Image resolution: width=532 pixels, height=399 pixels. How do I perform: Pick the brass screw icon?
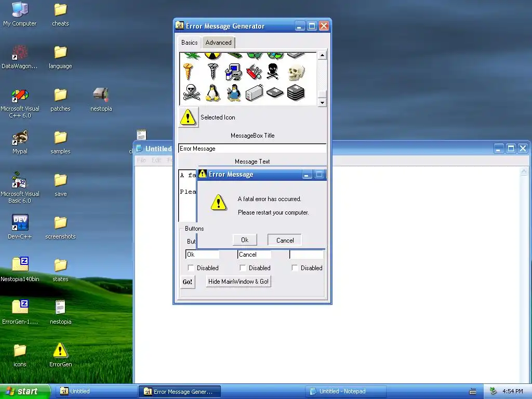click(188, 72)
